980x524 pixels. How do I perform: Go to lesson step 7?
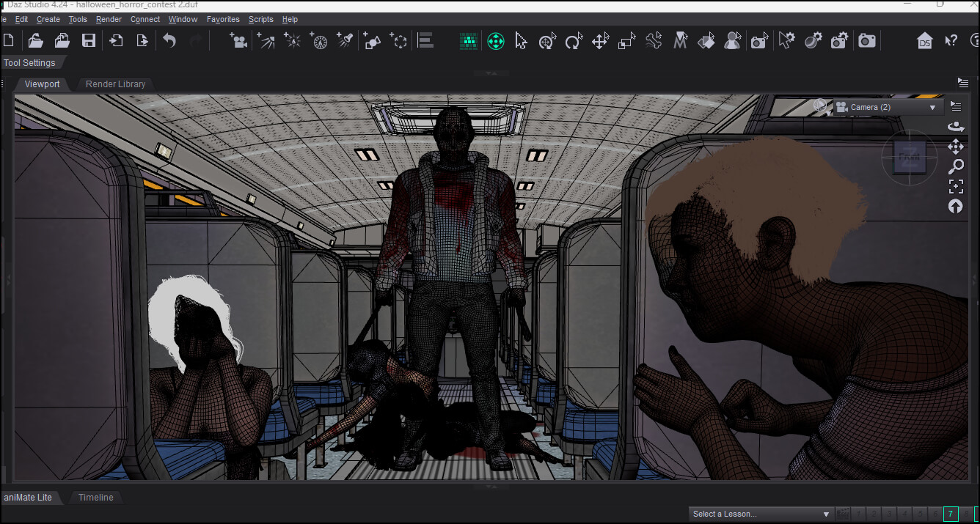[951, 514]
